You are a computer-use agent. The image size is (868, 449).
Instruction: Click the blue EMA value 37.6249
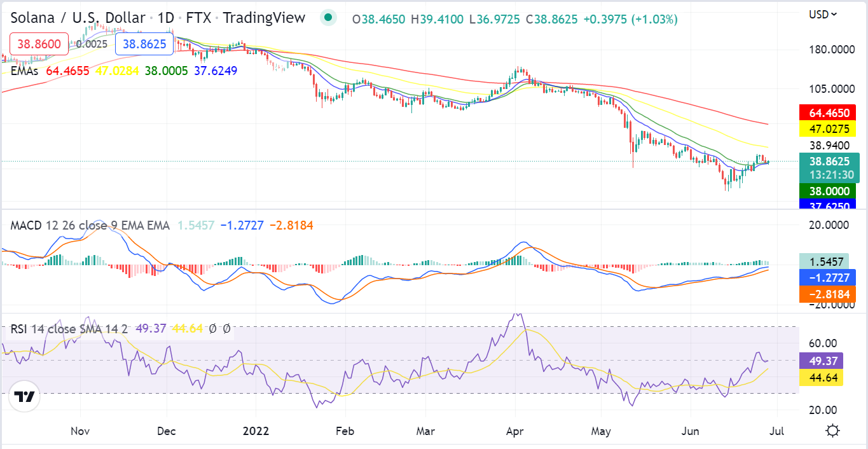pyautogui.click(x=216, y=71)
